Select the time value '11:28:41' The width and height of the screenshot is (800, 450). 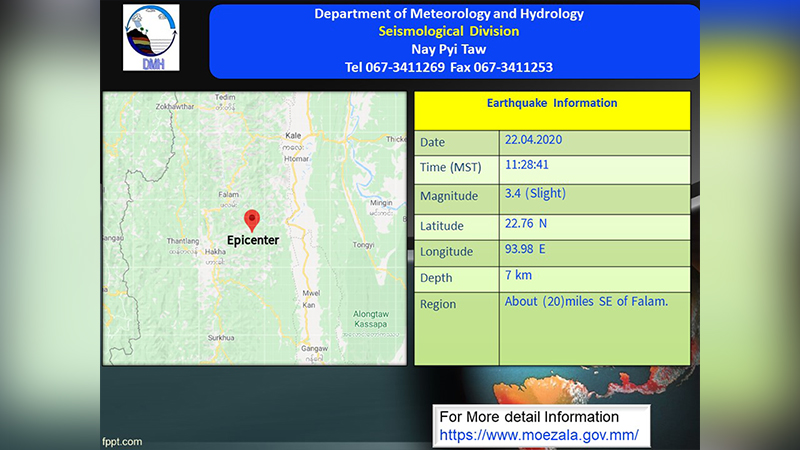527,165
